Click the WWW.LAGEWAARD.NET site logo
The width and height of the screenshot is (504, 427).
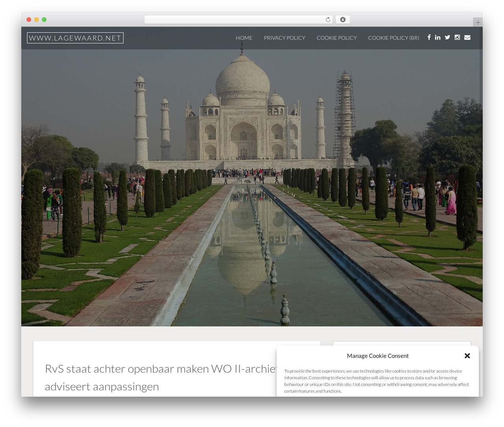point(75,38)
